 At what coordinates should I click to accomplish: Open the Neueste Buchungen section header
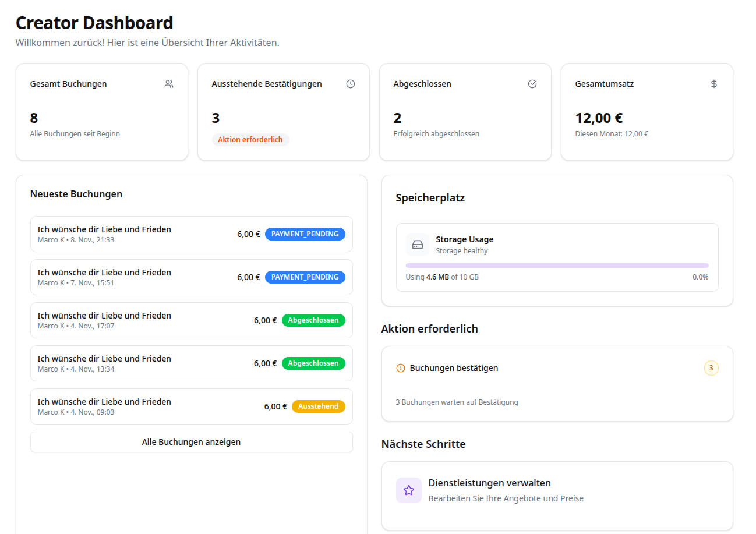coord(76,194)
